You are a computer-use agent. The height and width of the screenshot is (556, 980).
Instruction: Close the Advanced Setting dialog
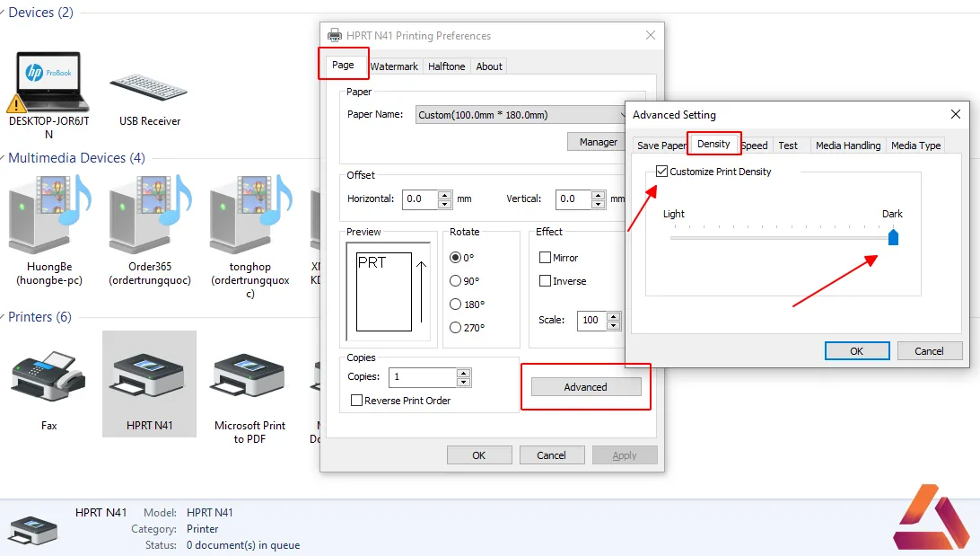956,114
